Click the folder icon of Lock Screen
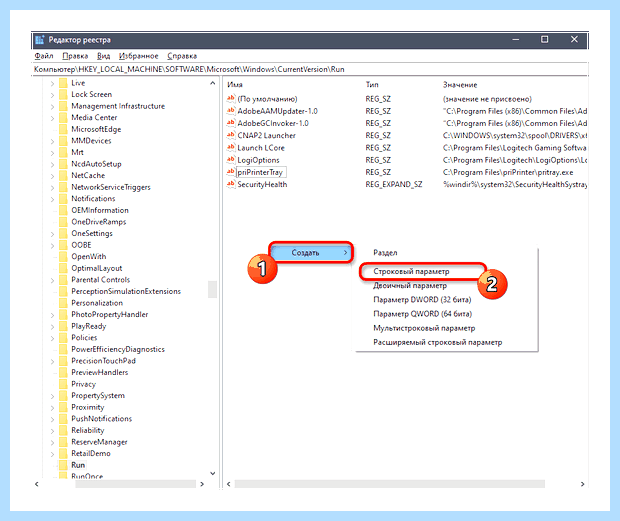 63,94
